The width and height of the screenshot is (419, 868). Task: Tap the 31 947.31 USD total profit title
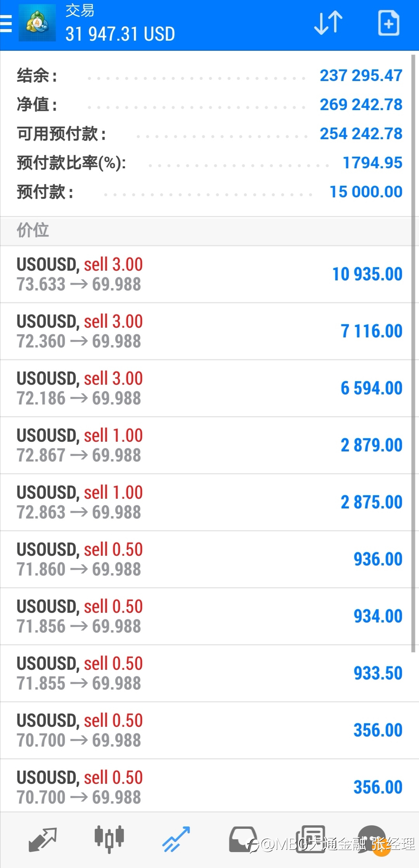pyautogui.click(x=120, y=34)
